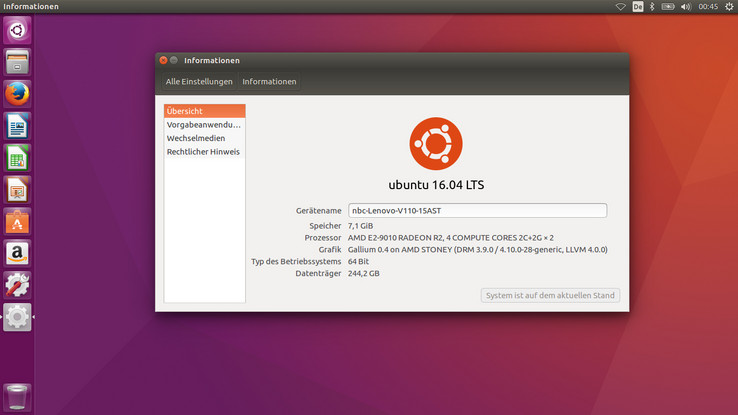Click the clock showing 00:45
Viewport: 738px width, 415px height.
(x=708, y=7)
